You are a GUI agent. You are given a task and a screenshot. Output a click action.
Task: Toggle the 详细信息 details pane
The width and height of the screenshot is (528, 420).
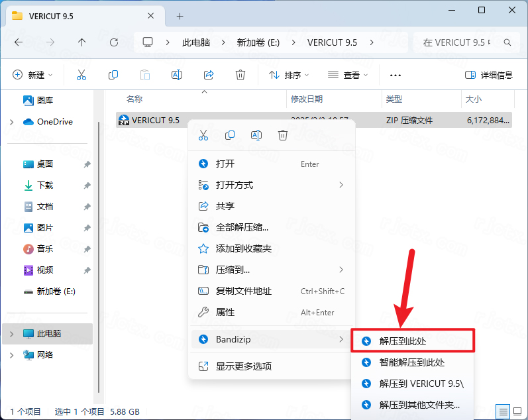489,75
